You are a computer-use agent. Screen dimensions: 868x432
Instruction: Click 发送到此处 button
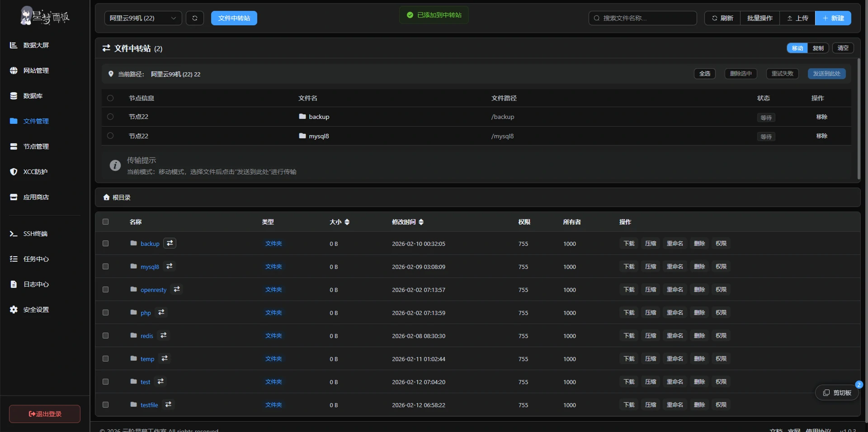[826, 74]
